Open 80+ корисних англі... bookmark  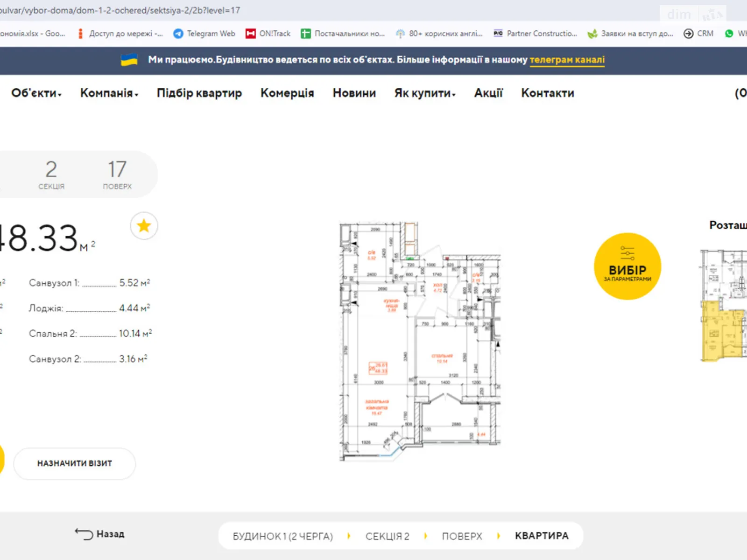439,34
